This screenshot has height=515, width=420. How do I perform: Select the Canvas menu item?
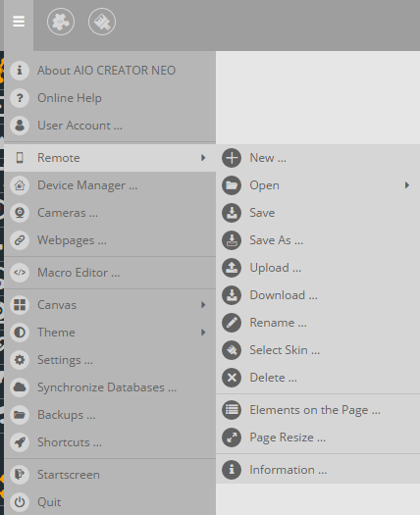(x=110, y=305)
